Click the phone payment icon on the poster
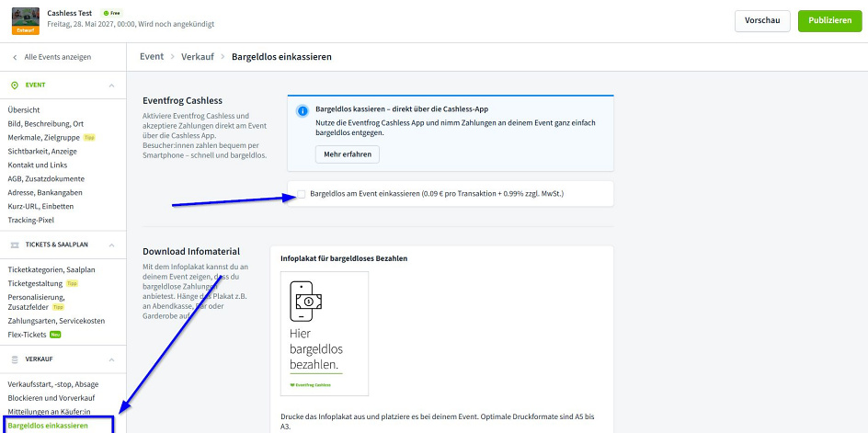The width and height of the screenshot is (868, 433). [305, 302]
